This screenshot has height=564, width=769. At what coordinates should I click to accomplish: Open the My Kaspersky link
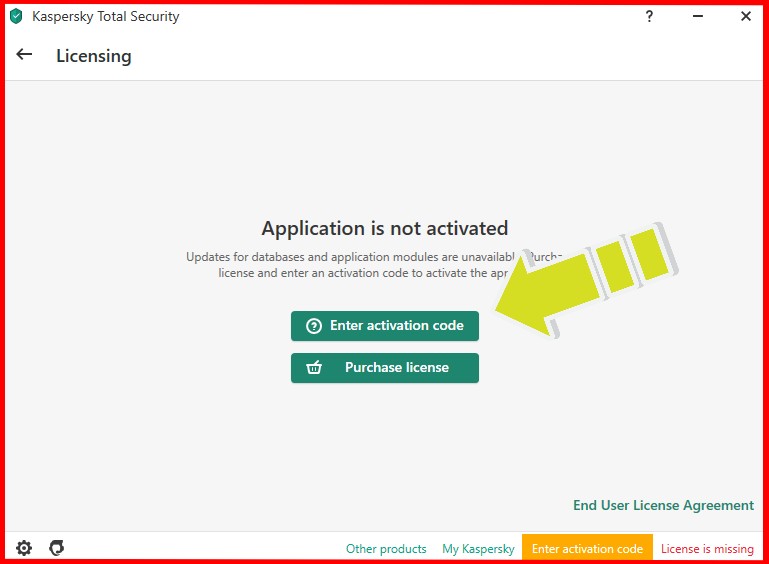(478, 548)
